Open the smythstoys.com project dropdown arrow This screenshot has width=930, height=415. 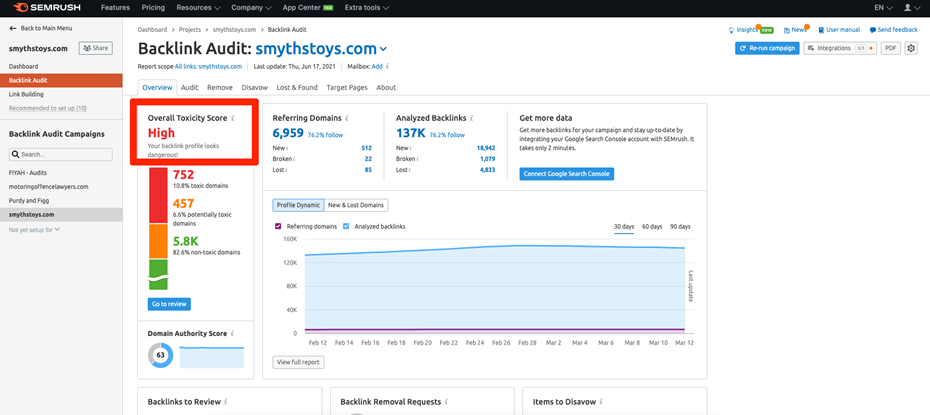click(384, 49)
